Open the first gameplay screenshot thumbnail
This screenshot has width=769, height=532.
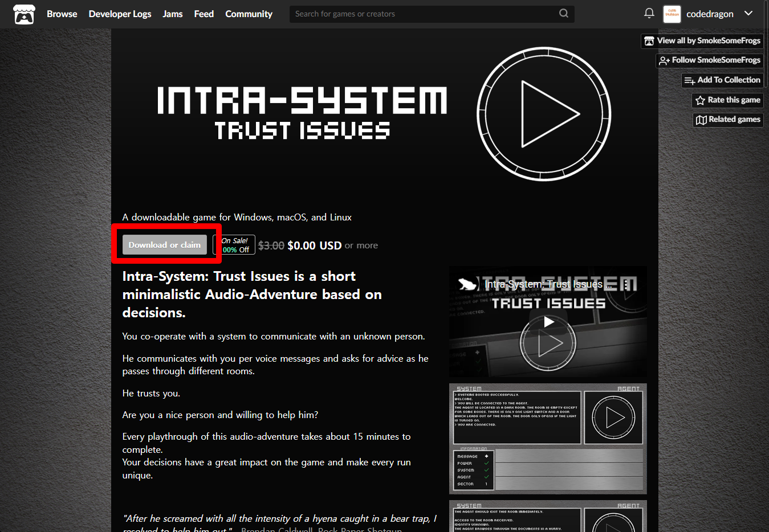point(548,439)
